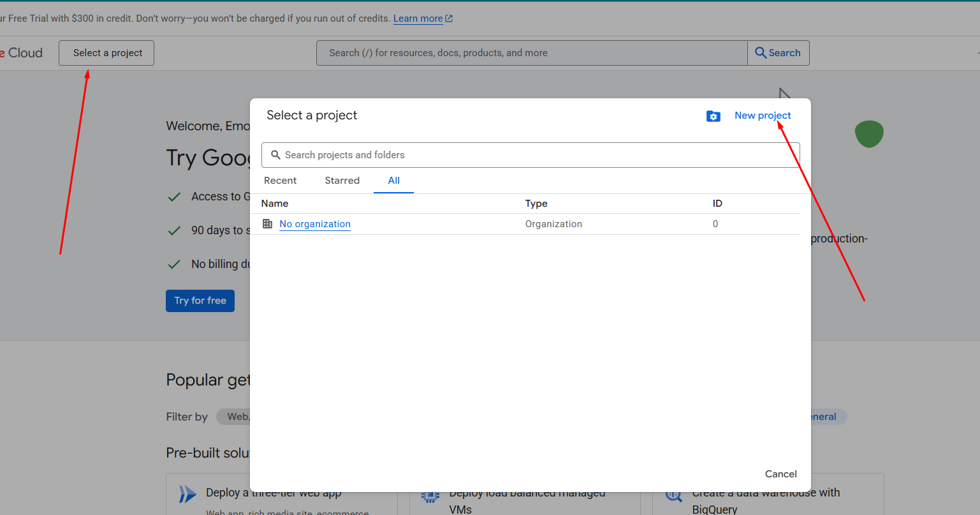Click the magnifier icon in project search
Screen dimensions: 980x515
point(275,155)
